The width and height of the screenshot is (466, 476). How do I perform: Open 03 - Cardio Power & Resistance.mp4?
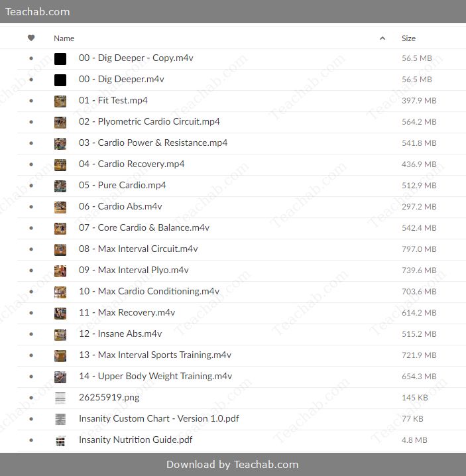153,143
